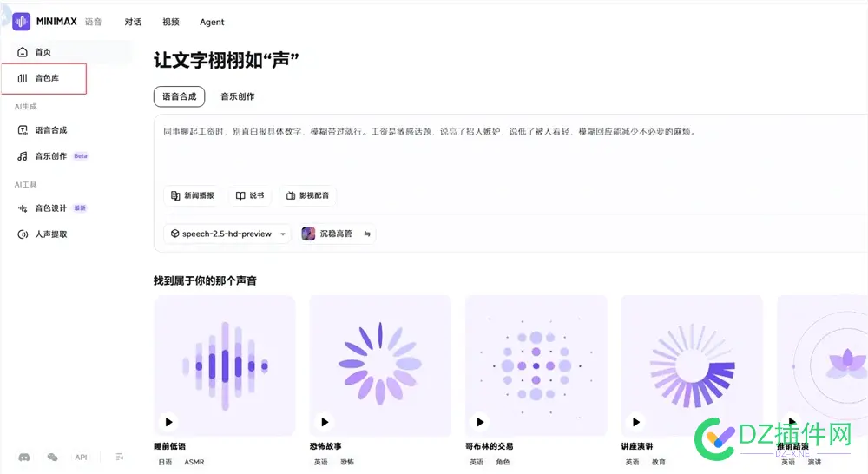
Task: Play the 恐怖故事 voice sample
Action: pyautogui.click(x=325, y=422)
